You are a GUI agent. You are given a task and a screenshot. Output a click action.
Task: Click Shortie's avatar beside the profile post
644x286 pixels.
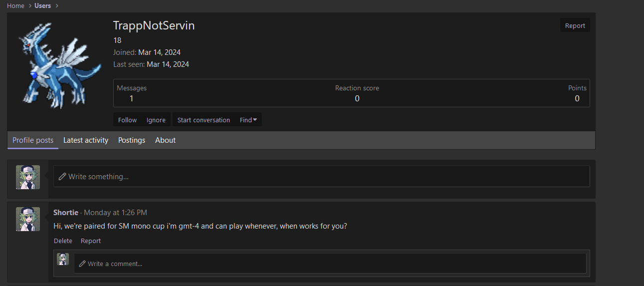pyautogui.click(x=28, y=219)
